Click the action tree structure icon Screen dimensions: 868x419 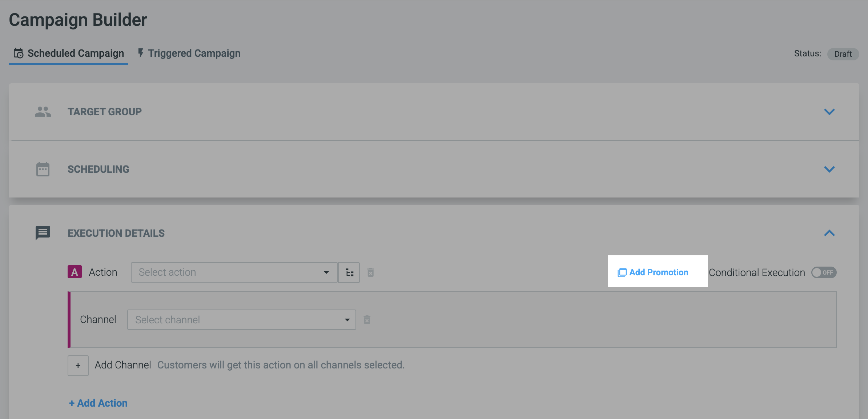(x=349, y=272)
